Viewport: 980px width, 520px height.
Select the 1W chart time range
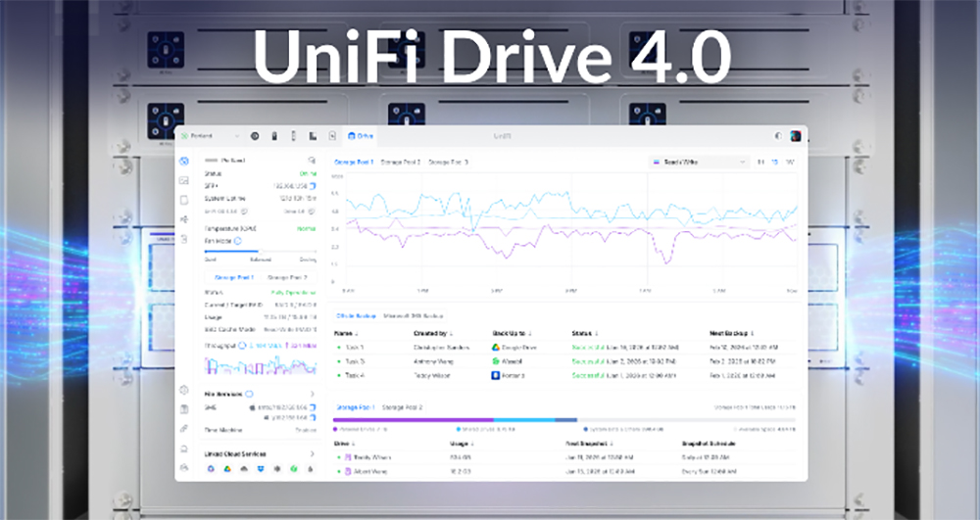tap(790, 162)
